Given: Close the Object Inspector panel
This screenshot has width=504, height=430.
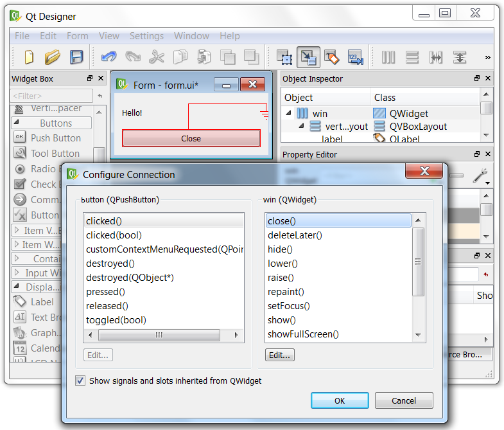Looking at the screenshot, I should [488, 78].
